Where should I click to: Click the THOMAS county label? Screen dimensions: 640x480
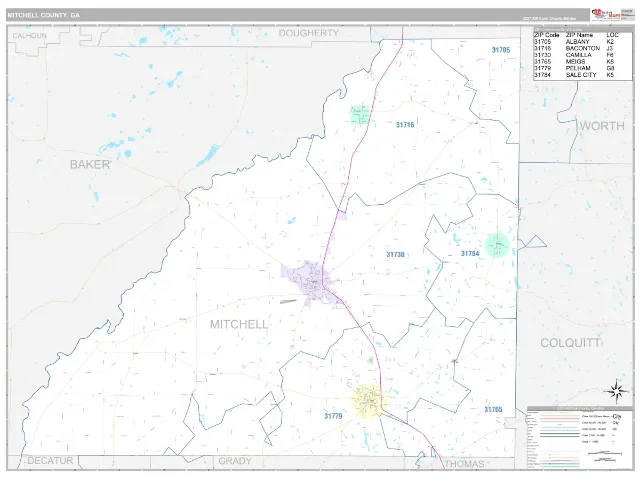click(464, 464)
